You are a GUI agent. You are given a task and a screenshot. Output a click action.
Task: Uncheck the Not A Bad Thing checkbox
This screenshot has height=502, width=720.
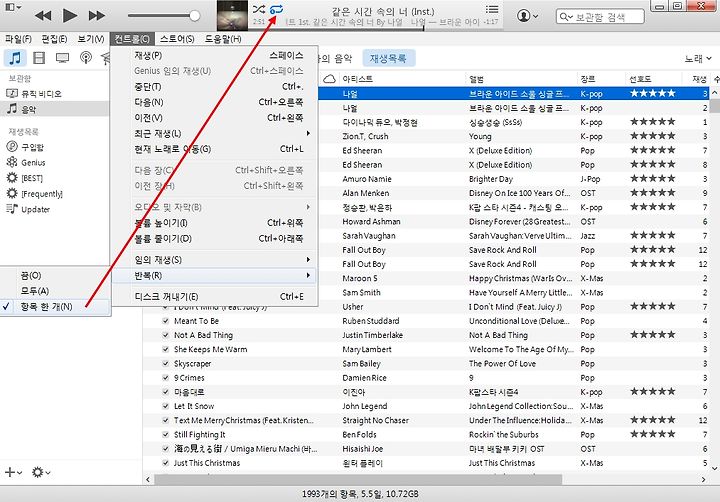(x=165, y=335)
